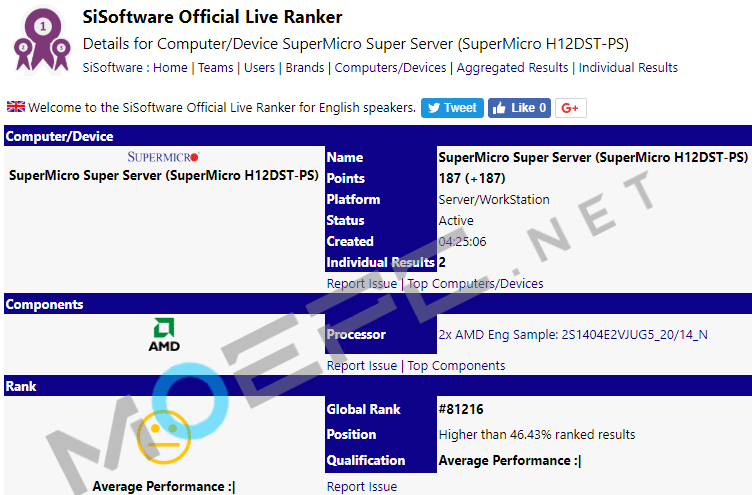The width and height of the screenshot is (752, 495).
Task: Click device name under the SuperMicro logo
Action: pyautogui.click(x=164, y=176)
